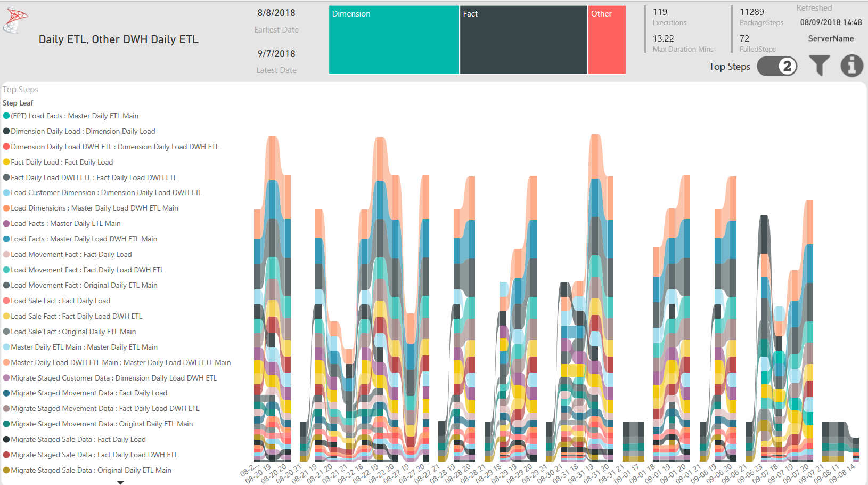868x485 pixels.
Task: Click the ServerName label
Action: point(831,38)
